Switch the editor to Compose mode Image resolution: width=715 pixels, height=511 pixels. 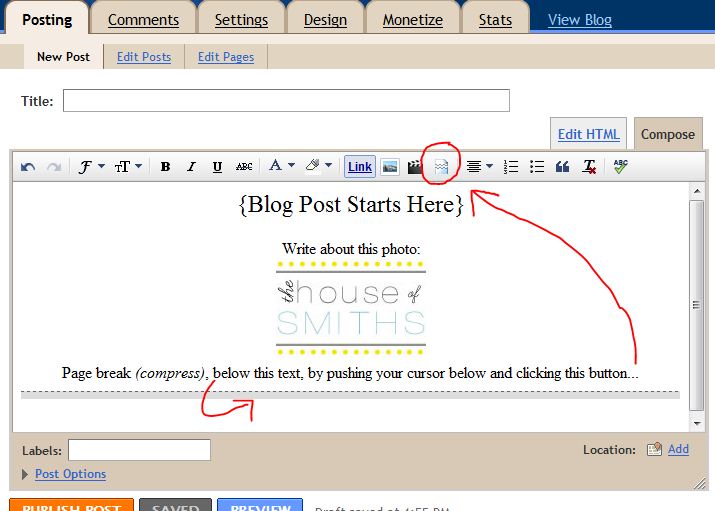pyautogui.click(x=668, y=134)
